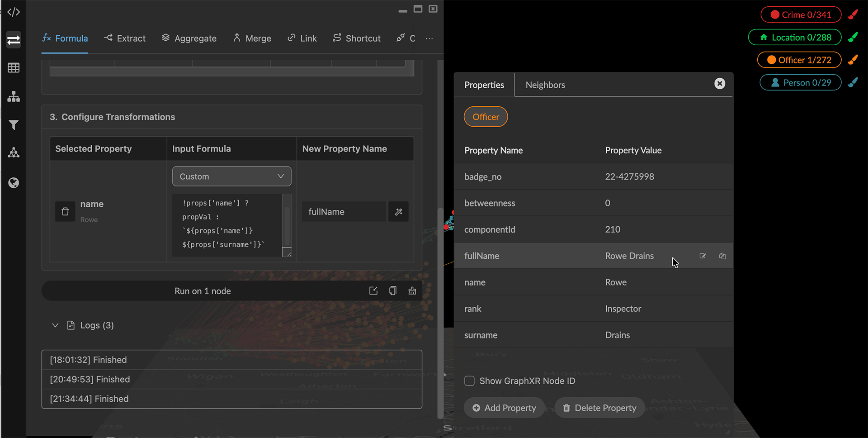Open the filter panel icon
Viewport: 868px width, 438px height.
14,125
